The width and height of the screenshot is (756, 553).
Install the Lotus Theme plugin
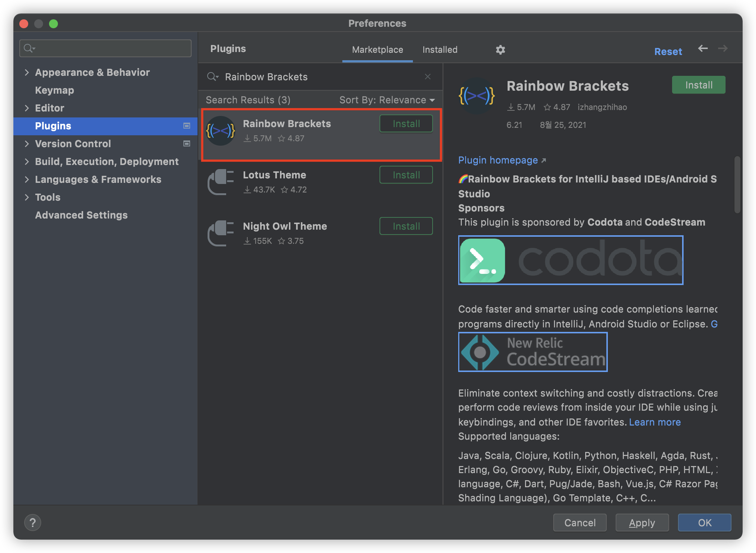click(x=406, y=175)
